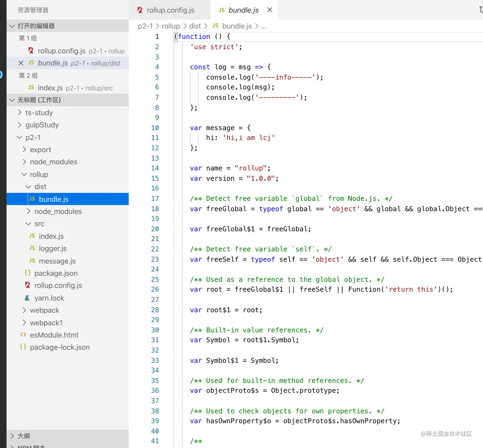
Task: Expand the folder named exactly webpack
Action: pyautogui.click(x=24, y=310)
